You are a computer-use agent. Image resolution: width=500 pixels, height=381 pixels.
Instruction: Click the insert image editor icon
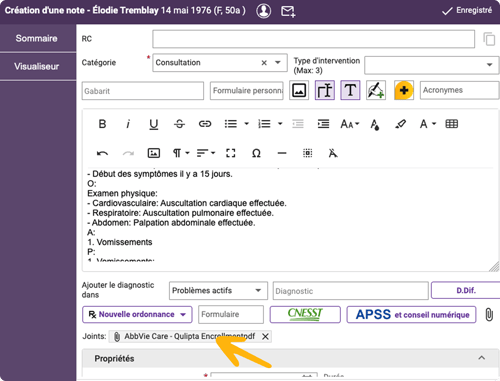pos(154,153)
